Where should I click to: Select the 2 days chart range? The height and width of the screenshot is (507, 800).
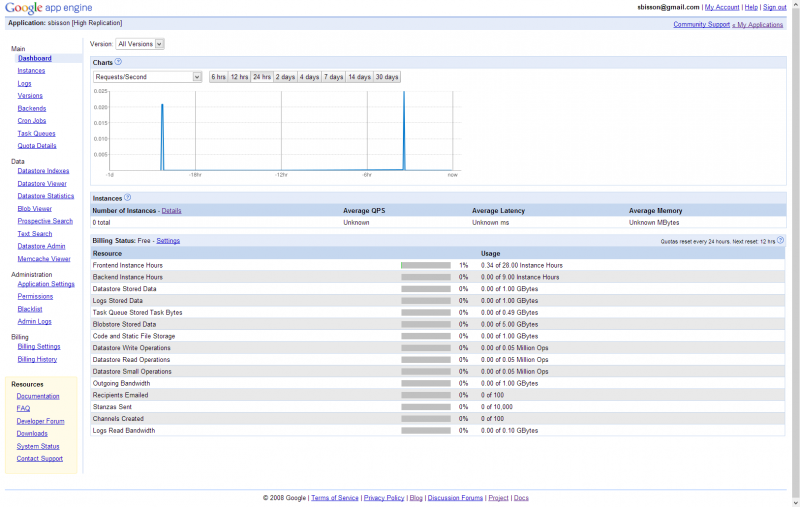tap(285, 77)
